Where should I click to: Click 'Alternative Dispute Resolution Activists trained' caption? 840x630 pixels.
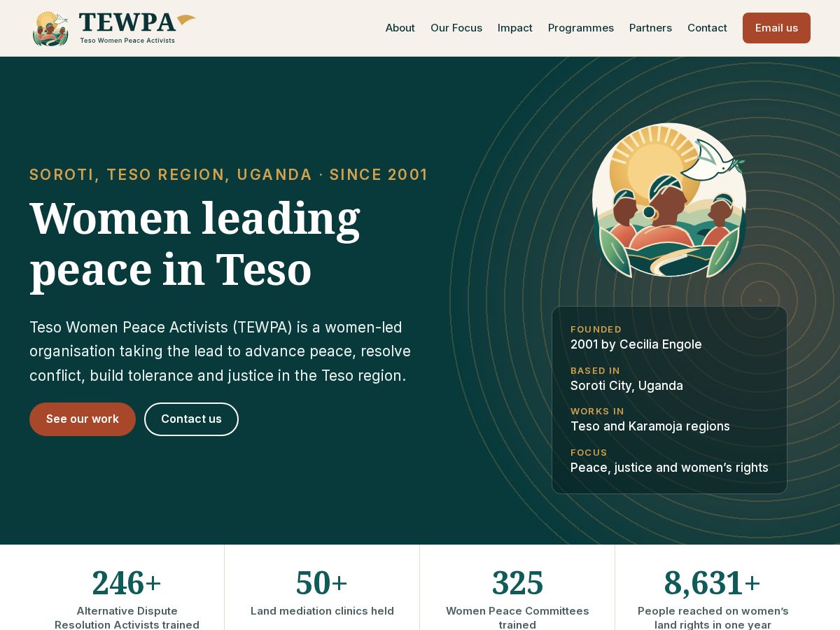[x=127, y=617]
